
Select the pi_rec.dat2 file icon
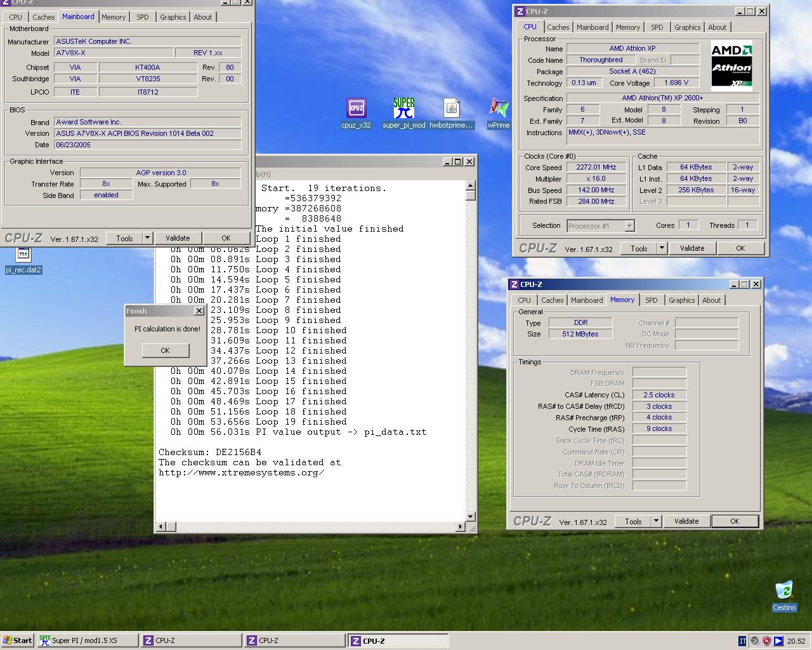pyautogui.click(x=23, y=260)
